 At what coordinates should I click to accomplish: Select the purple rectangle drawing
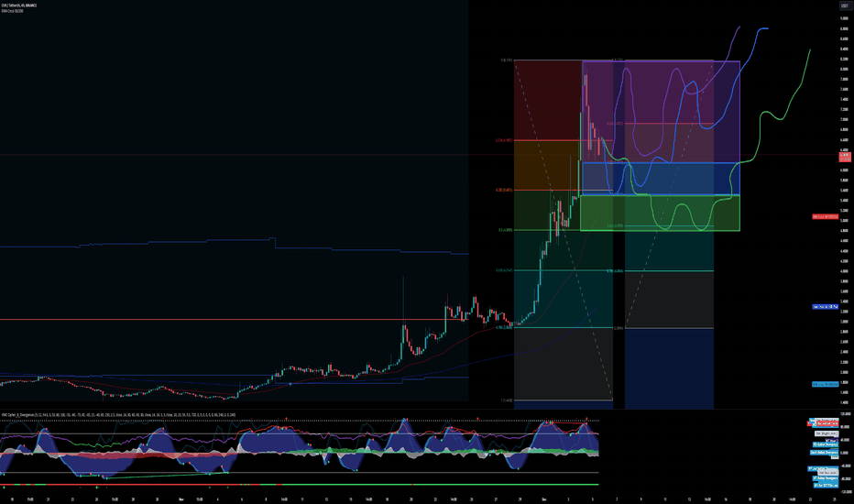(x=661, y=112)
